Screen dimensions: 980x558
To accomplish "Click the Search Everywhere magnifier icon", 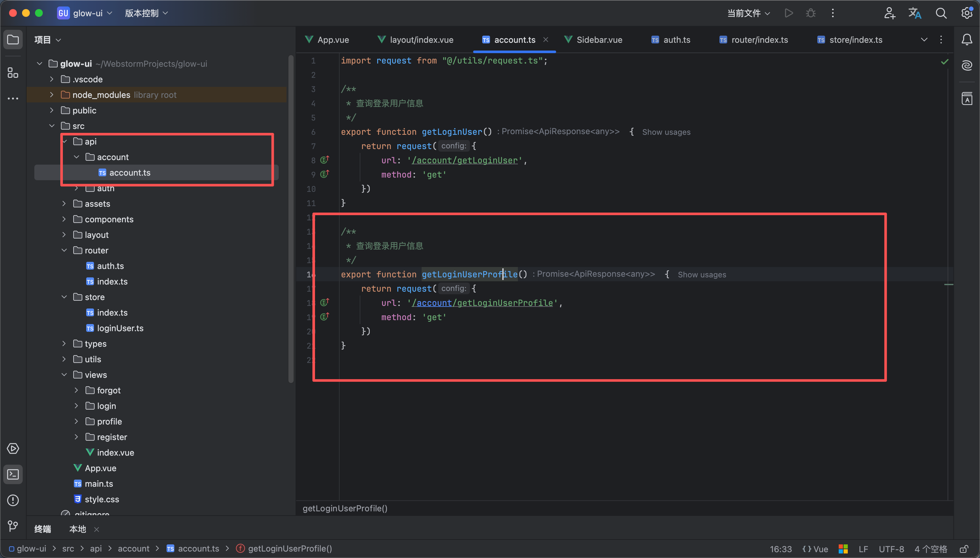I will pos(941,13).
